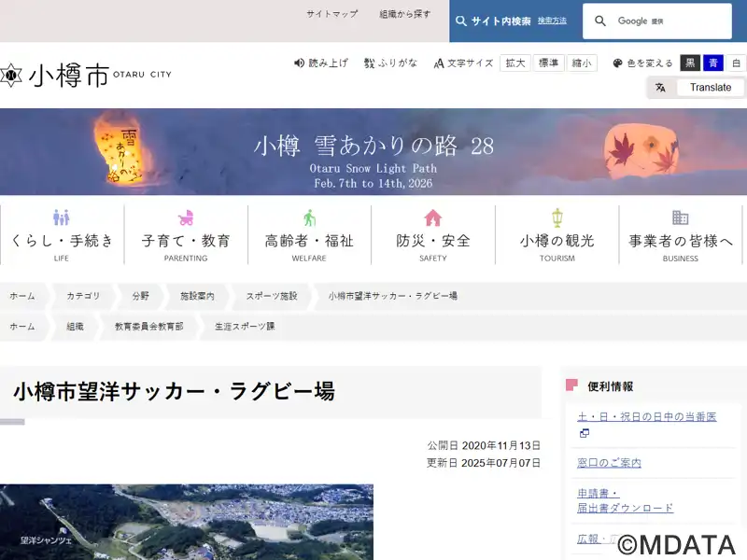Shrink text size with 縮小 button
This screenshot has width=747, height=560.
tap(582, 63)
